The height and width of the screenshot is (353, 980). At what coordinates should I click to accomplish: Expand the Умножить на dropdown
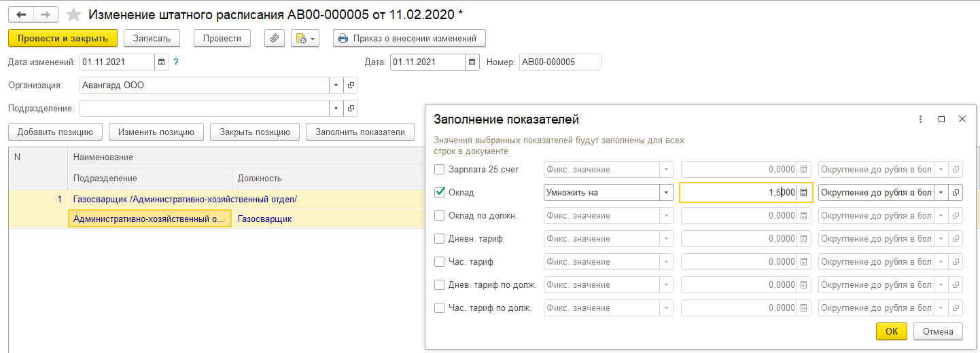pyautogui.click(x=666, y=193)
